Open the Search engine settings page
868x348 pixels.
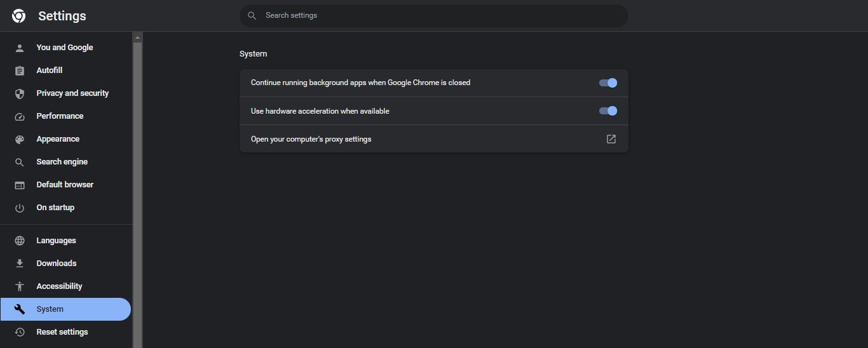coord(62,162)
